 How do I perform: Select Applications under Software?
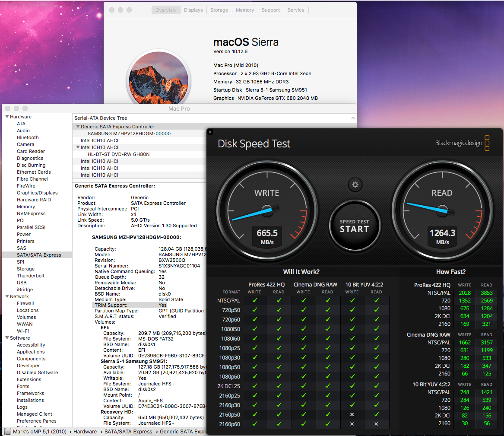(31, 352)
